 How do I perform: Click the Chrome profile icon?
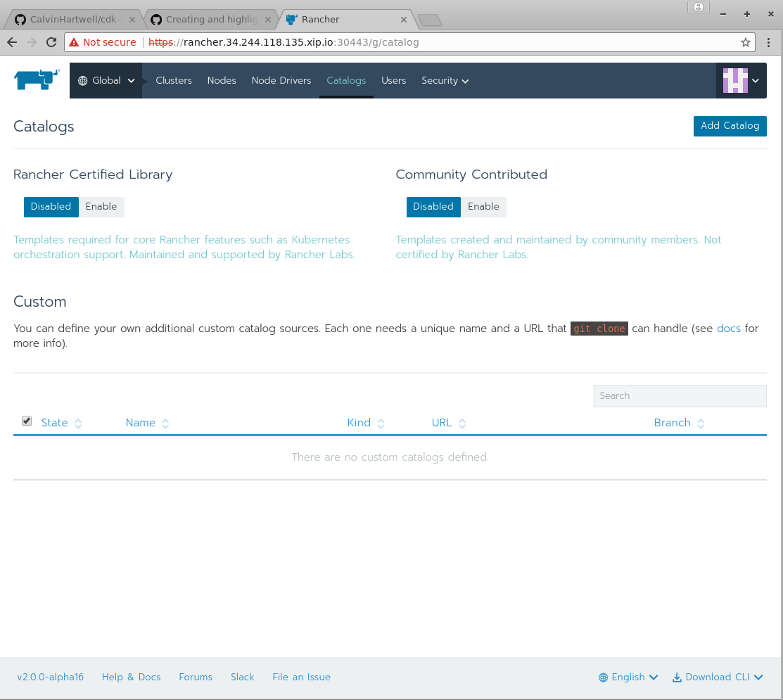coord(698,7)
